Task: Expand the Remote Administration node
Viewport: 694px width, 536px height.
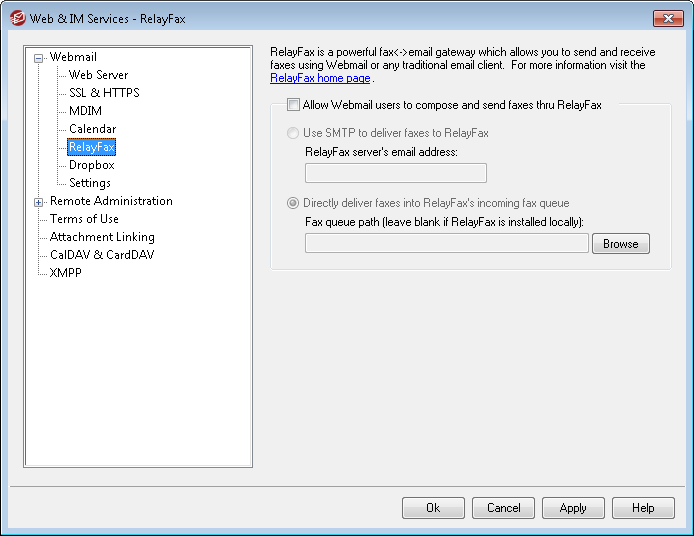Action: (39, 202)
